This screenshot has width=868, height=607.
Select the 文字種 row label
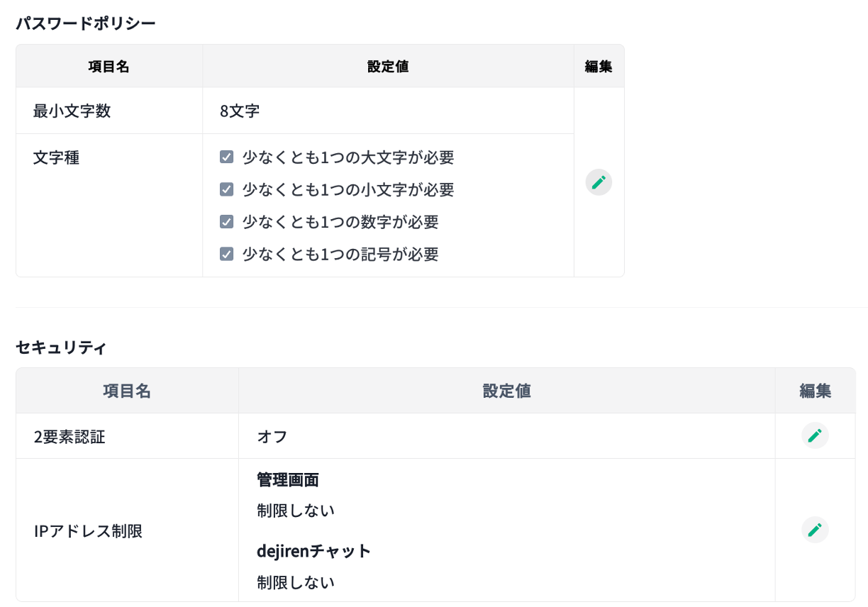56,157
